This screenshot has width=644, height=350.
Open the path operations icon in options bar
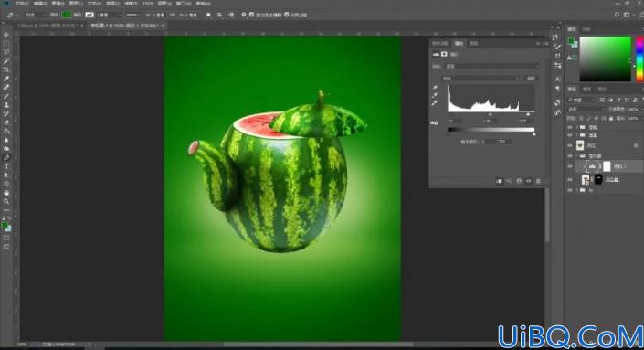click(208, 15)
